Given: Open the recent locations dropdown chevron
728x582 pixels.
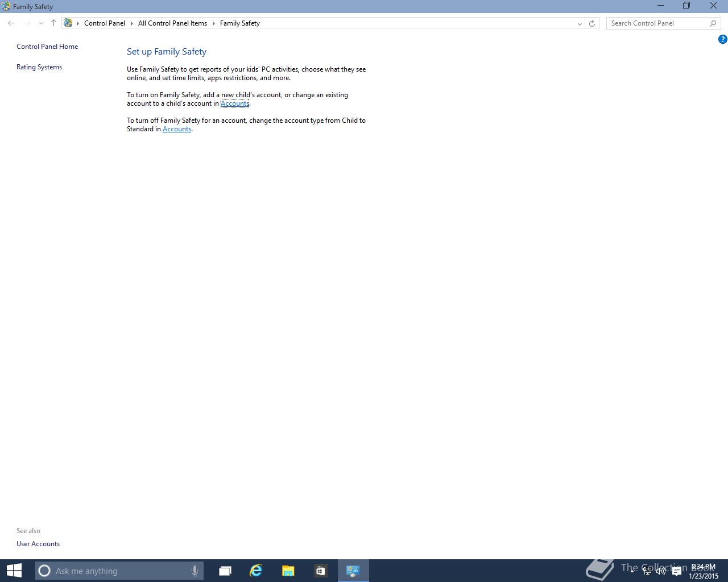Looking at the screenshot, I should 41,23.
